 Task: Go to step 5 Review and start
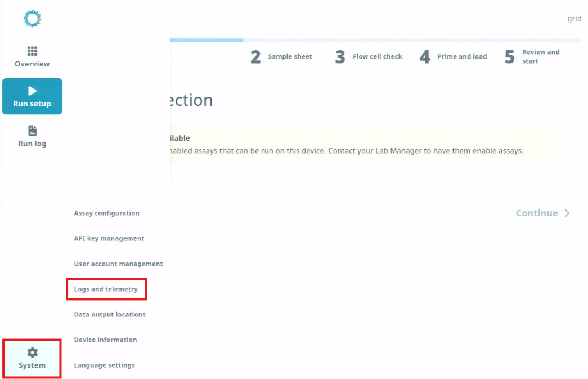click(x=532, y=57)
